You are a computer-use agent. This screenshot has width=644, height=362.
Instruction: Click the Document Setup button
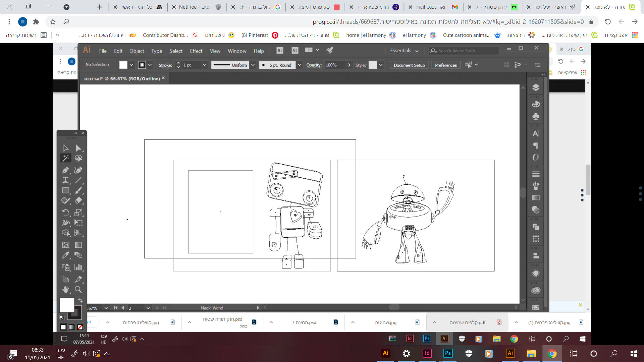click(x=409, y=65)
